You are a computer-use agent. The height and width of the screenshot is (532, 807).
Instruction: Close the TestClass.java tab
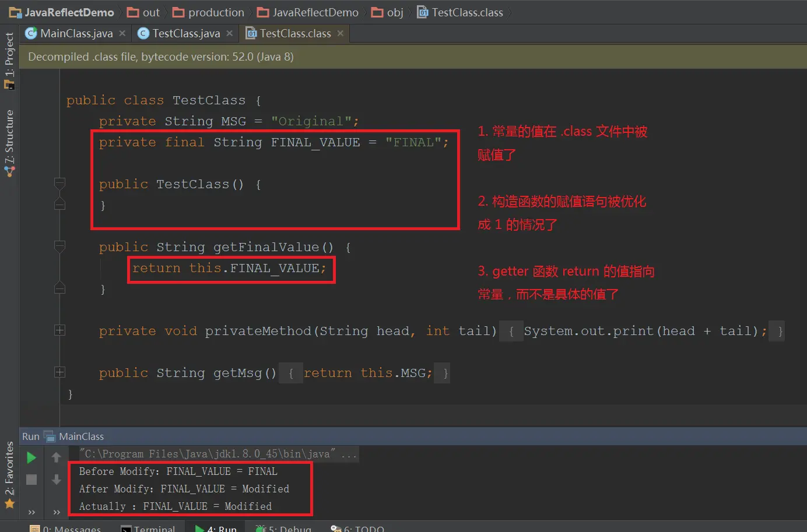pyautogui.click(x=230, y=33)
